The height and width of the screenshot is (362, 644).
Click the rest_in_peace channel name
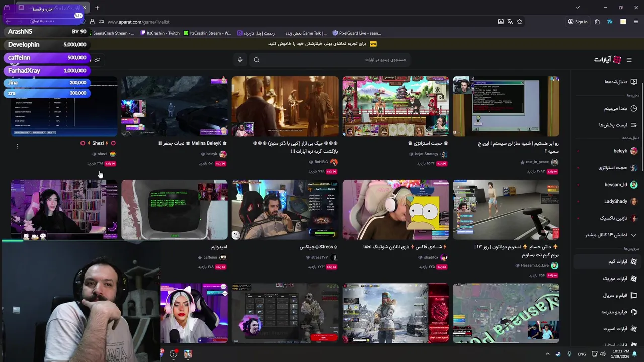click(x=537, y=162)
